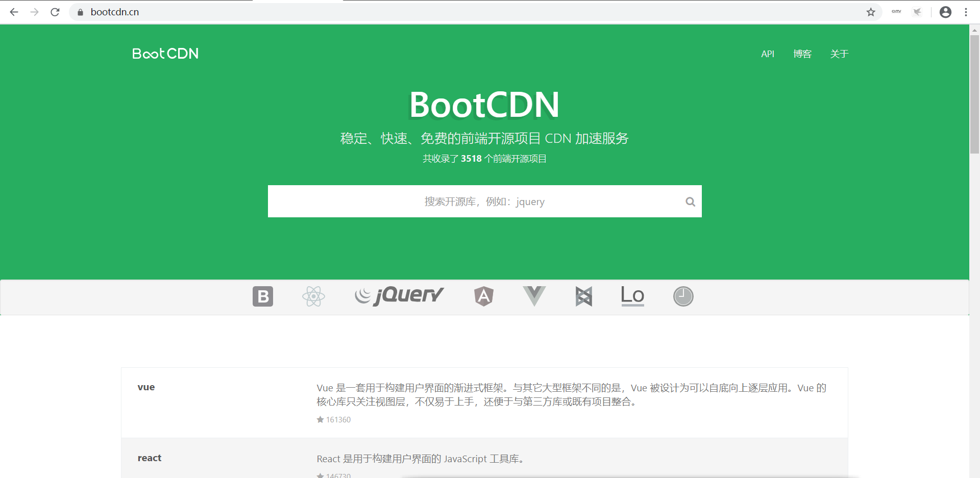Viewport: 980px width, 478px height.
Task: Click the Backbone.js logo icon
Action: 583,296
